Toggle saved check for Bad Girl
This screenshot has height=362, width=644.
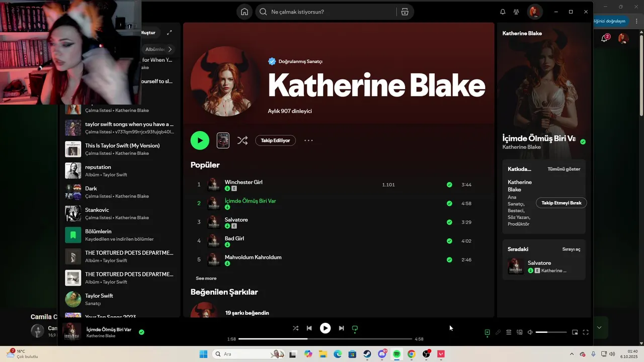pyautogui.click(x=449, y=241)
